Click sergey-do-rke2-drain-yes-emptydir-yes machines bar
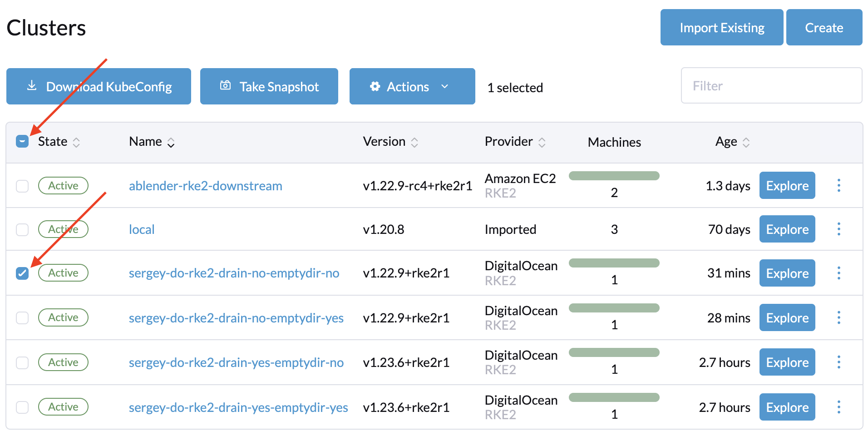The height and width of the screenshot is (436, 868). coord(614,397)
